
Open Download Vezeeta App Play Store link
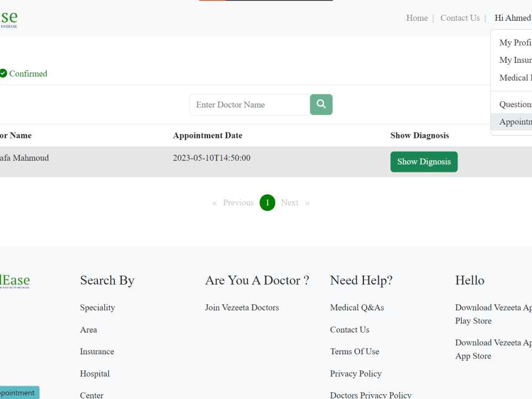pos(493,314)
